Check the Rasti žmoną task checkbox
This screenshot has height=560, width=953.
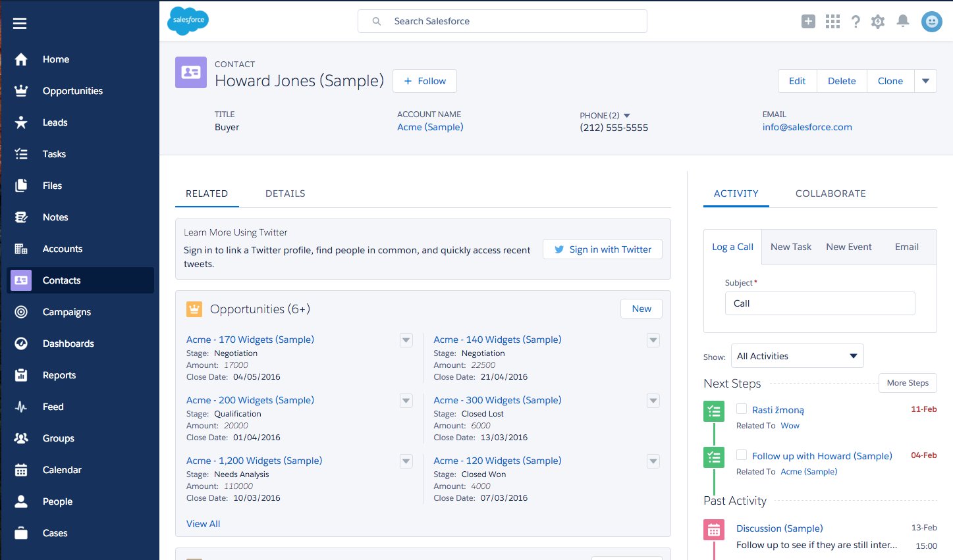click(x=742, y=409)
